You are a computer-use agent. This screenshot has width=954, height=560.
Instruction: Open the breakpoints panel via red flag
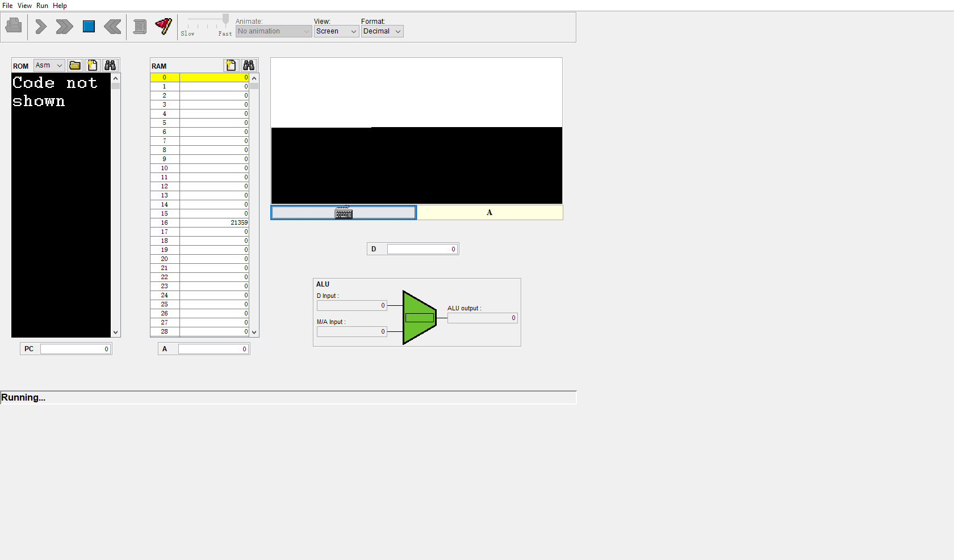click(164, 26)
